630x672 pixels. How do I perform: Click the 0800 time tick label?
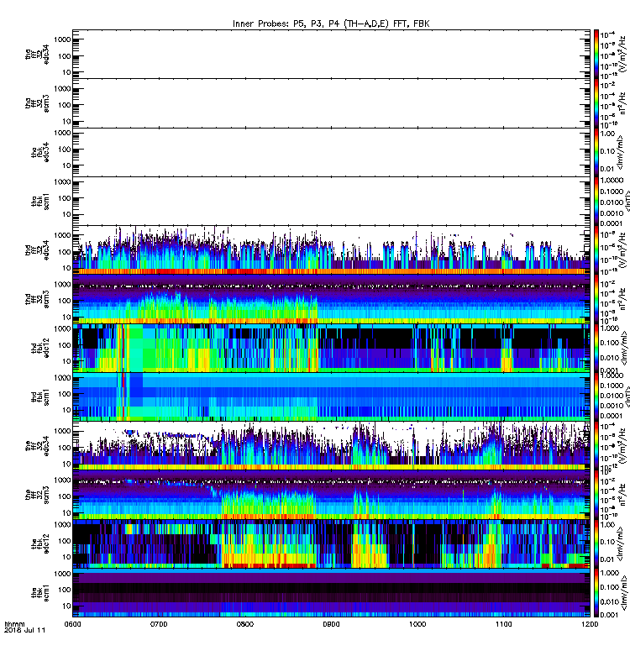click(x=244, y=624)
